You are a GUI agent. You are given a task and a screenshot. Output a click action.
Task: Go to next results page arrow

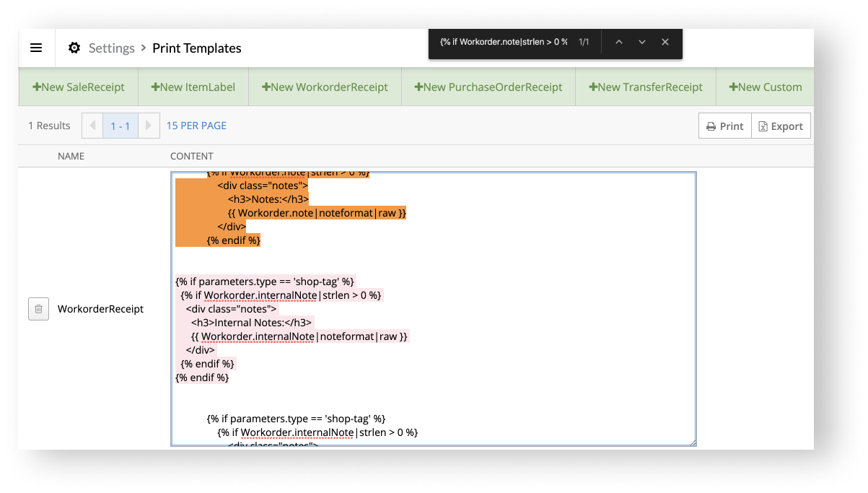point(149,126)
